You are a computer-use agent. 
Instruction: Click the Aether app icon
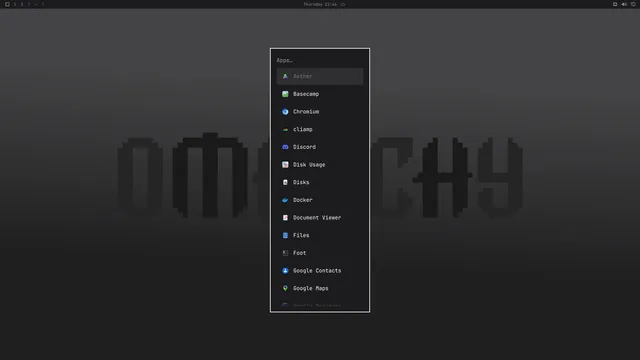pos(285,76)
